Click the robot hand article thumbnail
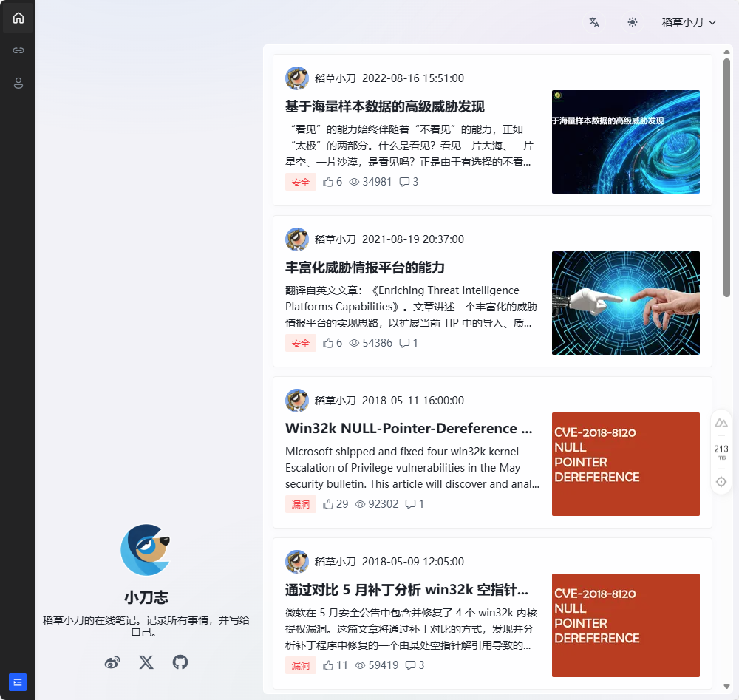Screen dimensions: 739x700 (x=625, y=303)
